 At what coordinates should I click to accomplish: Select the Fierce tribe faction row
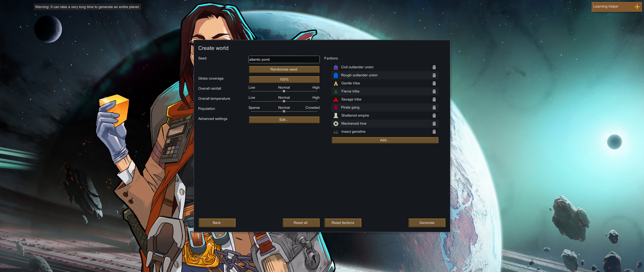(x=385, y=91)
